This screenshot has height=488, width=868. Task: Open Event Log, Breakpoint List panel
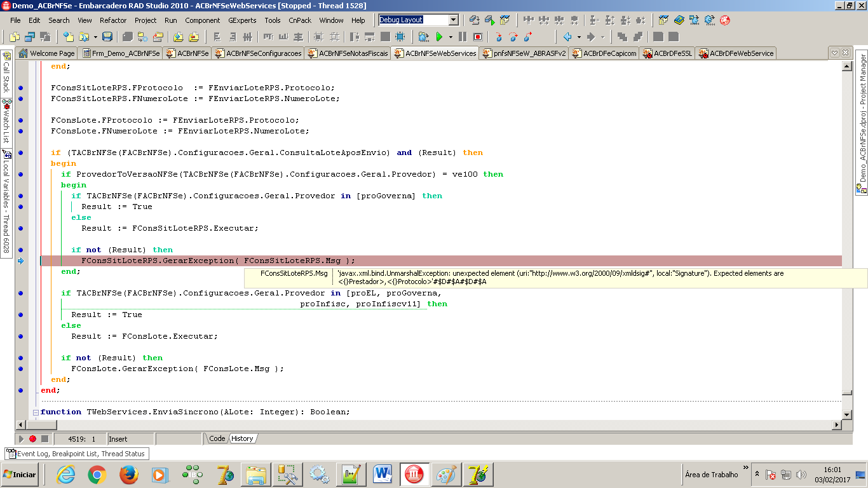pos(77,454)
